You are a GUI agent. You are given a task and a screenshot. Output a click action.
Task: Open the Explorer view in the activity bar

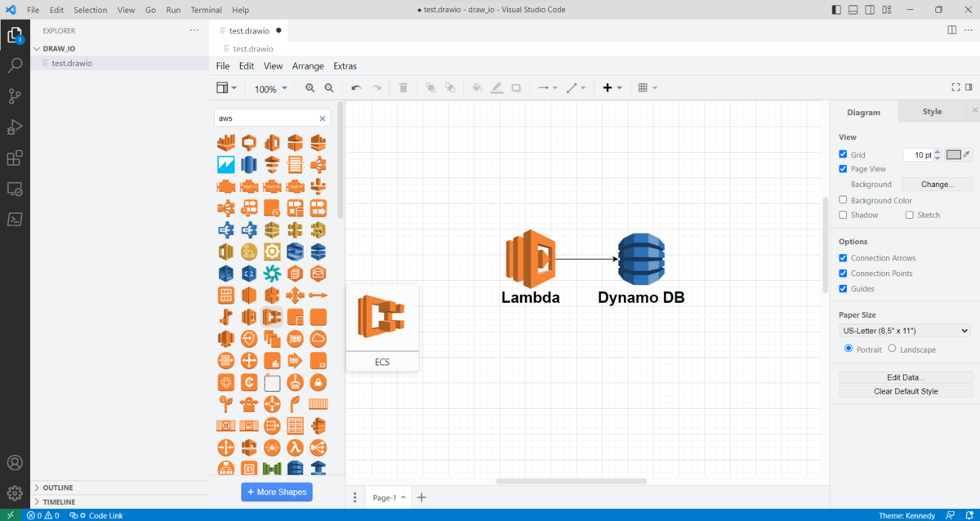(x=15, y=35)
